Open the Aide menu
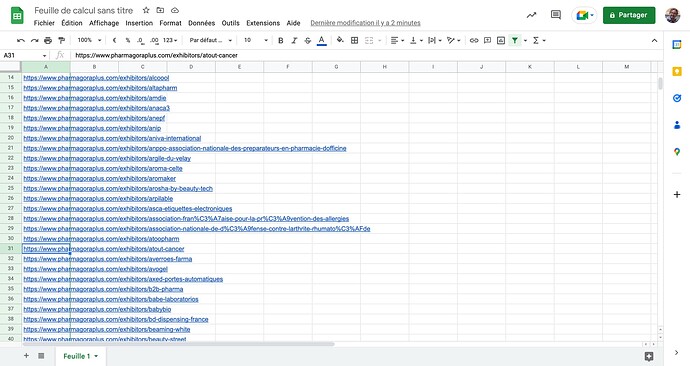This screenshot has height=366, width=690. 293,23
